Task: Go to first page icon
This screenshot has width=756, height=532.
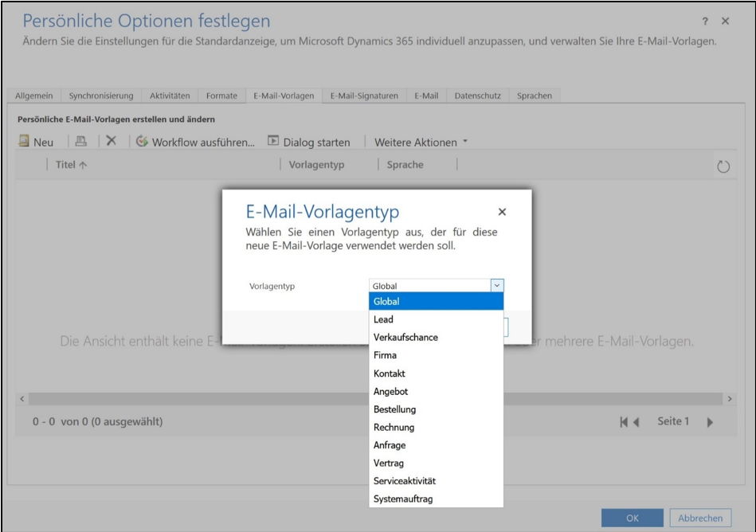Action: point(624,422)
